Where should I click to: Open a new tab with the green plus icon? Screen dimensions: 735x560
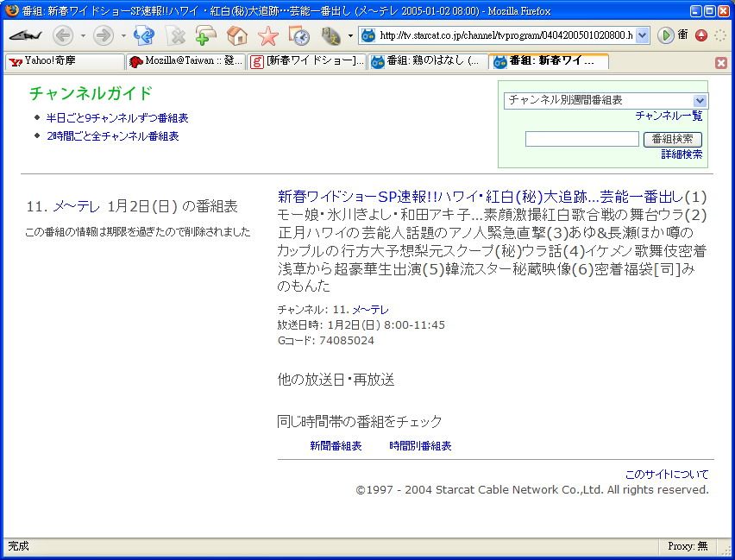coord(206,35)
